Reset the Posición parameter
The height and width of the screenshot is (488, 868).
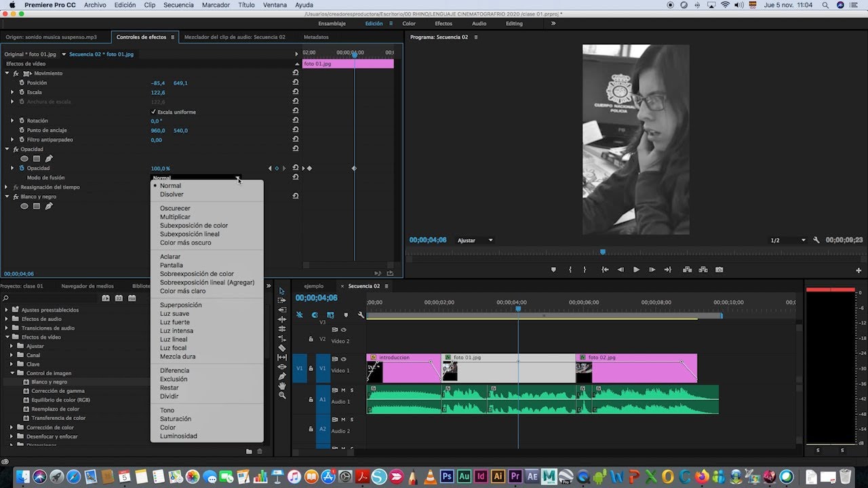tap(296, 83)
